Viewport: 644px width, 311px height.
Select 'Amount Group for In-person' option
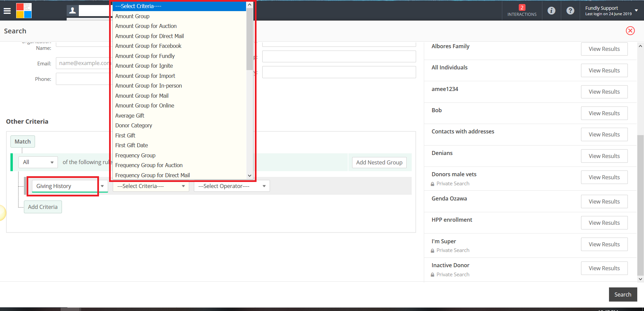click(179, 86)
